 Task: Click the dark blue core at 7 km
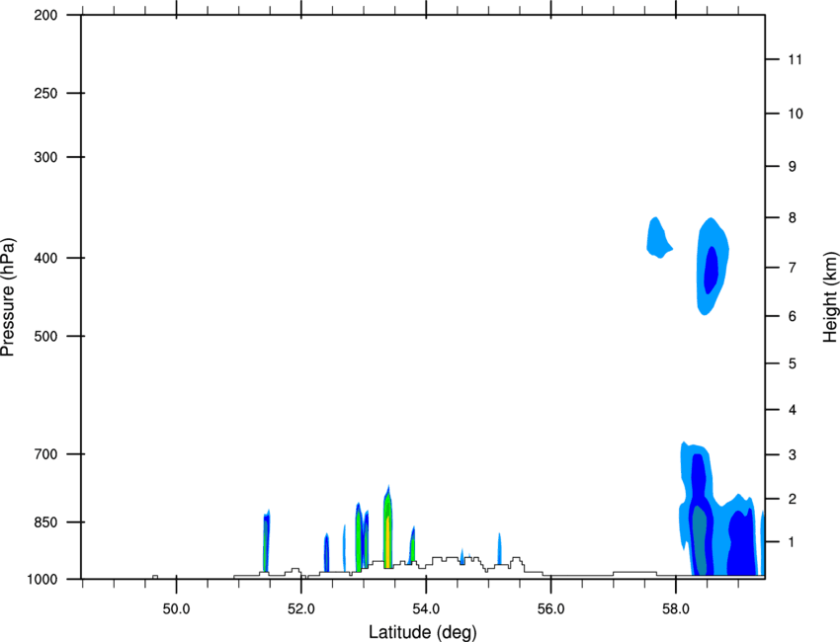[x=711, y=270]
